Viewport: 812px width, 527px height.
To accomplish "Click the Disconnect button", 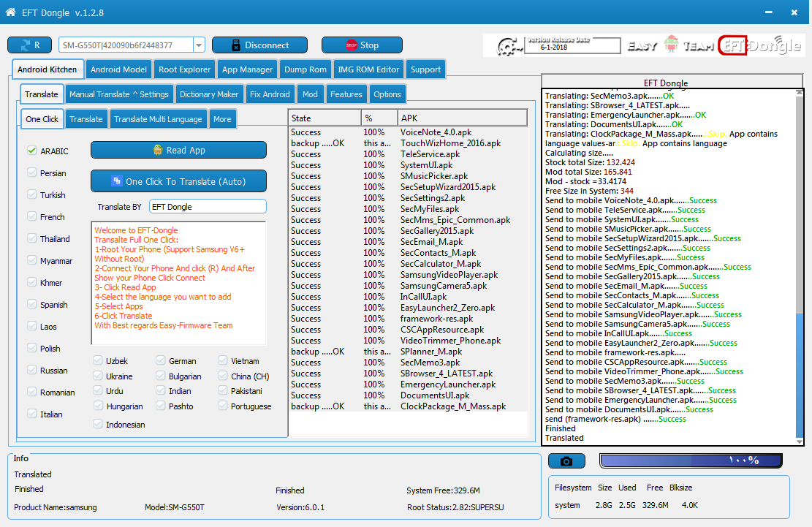I will [259, 45].
